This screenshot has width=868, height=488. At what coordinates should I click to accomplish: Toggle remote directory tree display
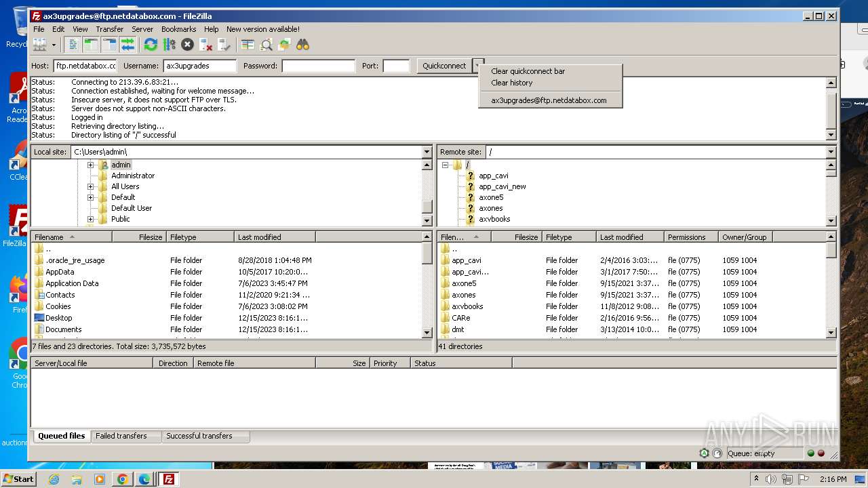pyautogui.click(x=109, y=45)
